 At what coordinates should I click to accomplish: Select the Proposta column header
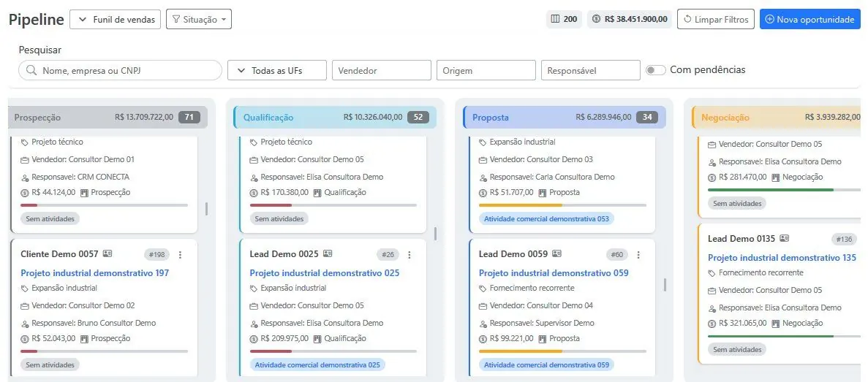564,117
